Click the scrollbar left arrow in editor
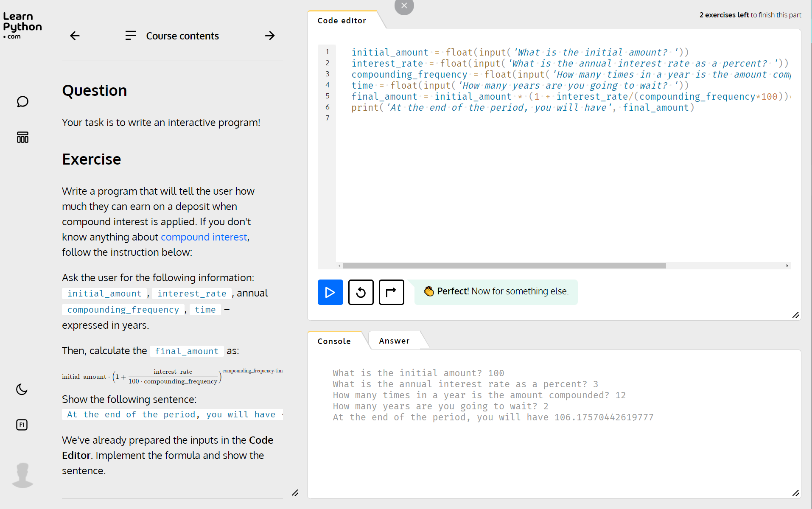The image size is (812, 509). [339, 266]
